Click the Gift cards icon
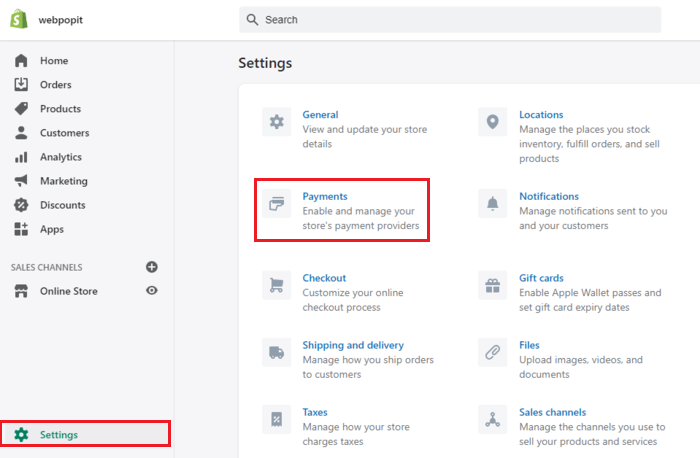This screenshot has height=458, width=700. coord(491,285)
